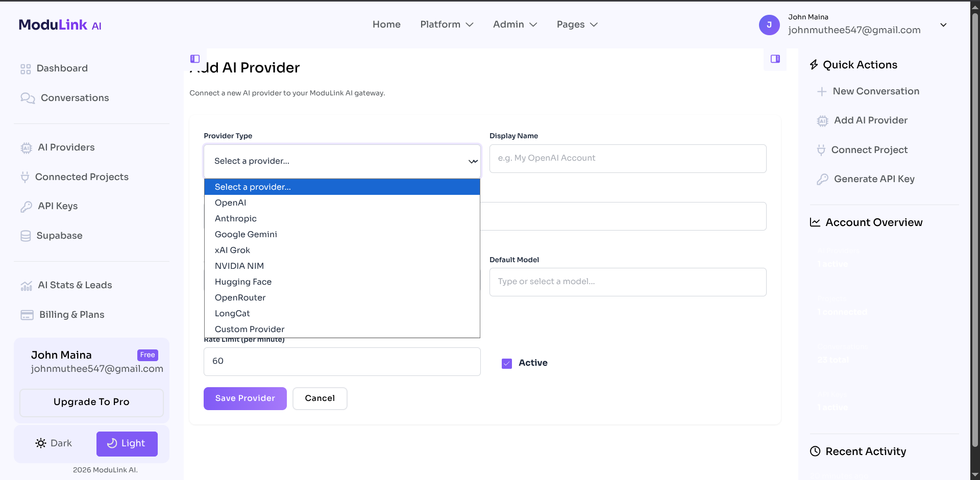
Task: Click the Billing & Plans card icon
Action: point(27,315)
